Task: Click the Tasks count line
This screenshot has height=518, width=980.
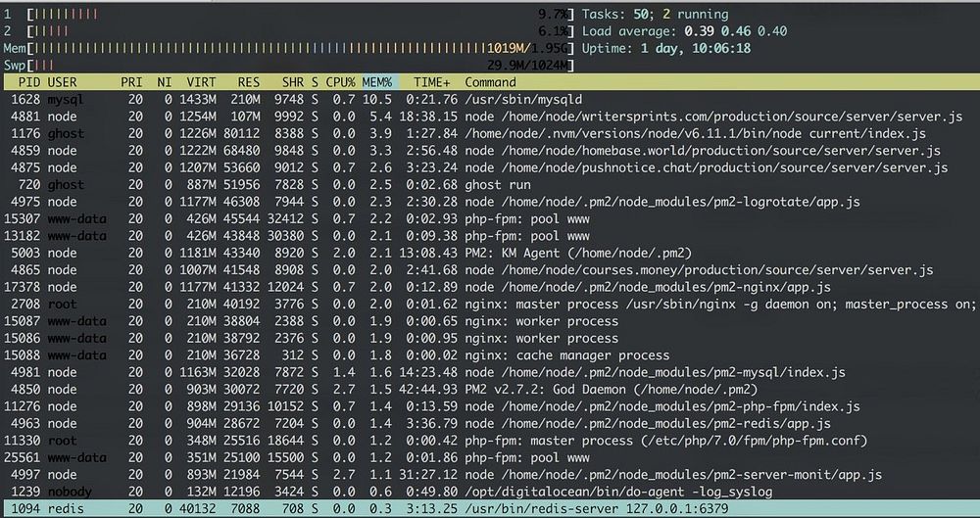Action: pos(655,14)
